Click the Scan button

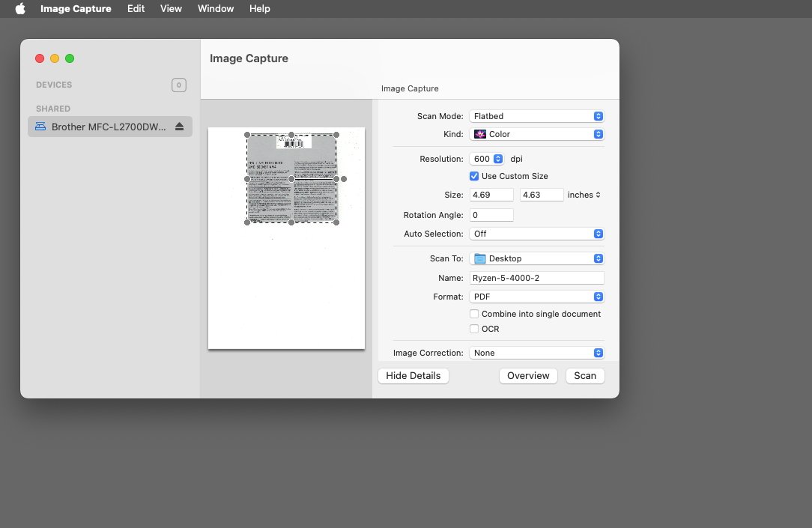(x=585, y=376)
